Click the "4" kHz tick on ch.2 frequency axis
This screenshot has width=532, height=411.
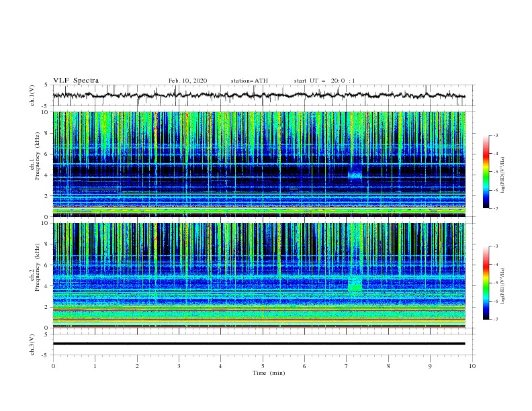[x=48, y=286]
